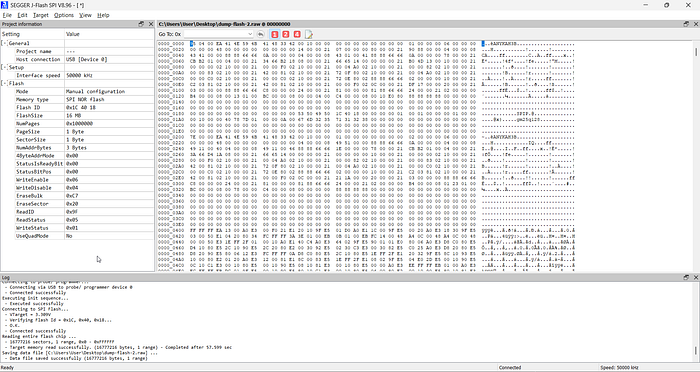Select the 4ByteAddrMode row
This screenshot has width=700, height=372.
coord(77,156)
